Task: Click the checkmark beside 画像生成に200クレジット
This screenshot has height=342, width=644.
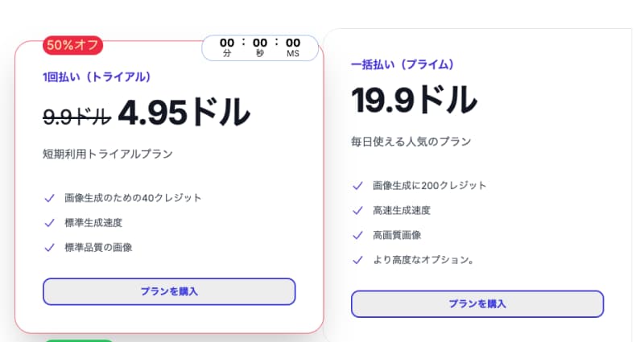Action: click(x=357, y=185)
